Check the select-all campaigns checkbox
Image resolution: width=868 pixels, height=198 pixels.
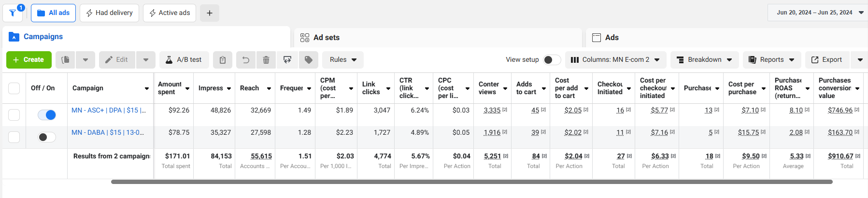point(14,88)
